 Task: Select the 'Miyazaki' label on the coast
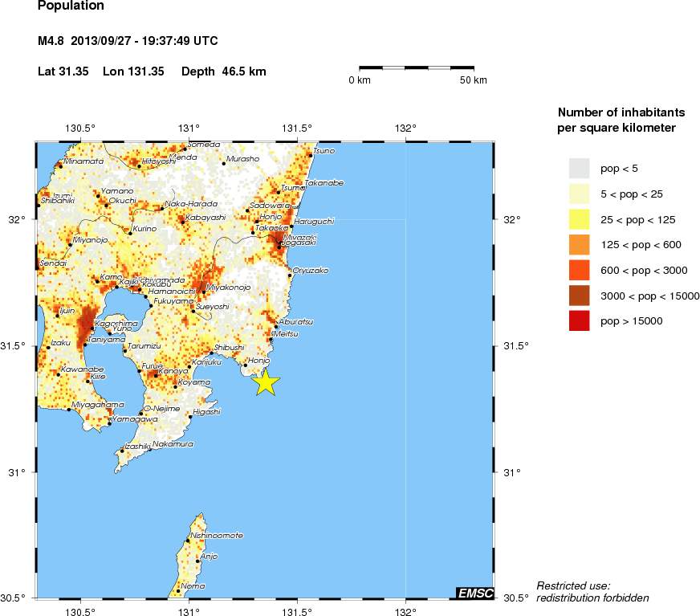pos(300,237)
